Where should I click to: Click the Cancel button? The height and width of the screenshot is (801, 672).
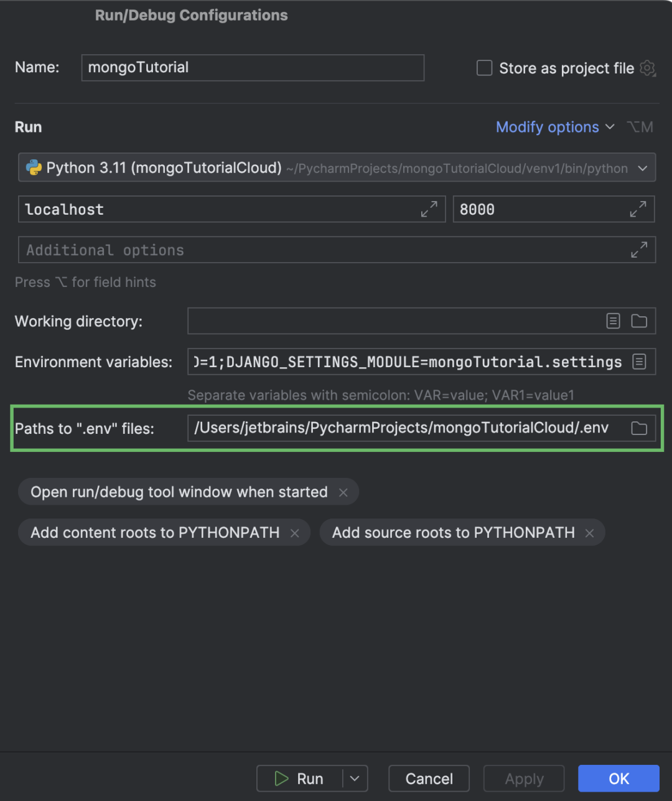(x=429, y=779)
